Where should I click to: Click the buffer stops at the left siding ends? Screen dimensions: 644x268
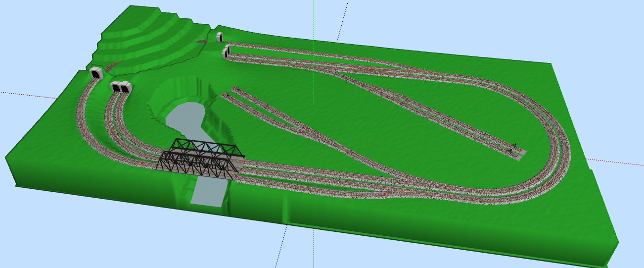(232, 91)
